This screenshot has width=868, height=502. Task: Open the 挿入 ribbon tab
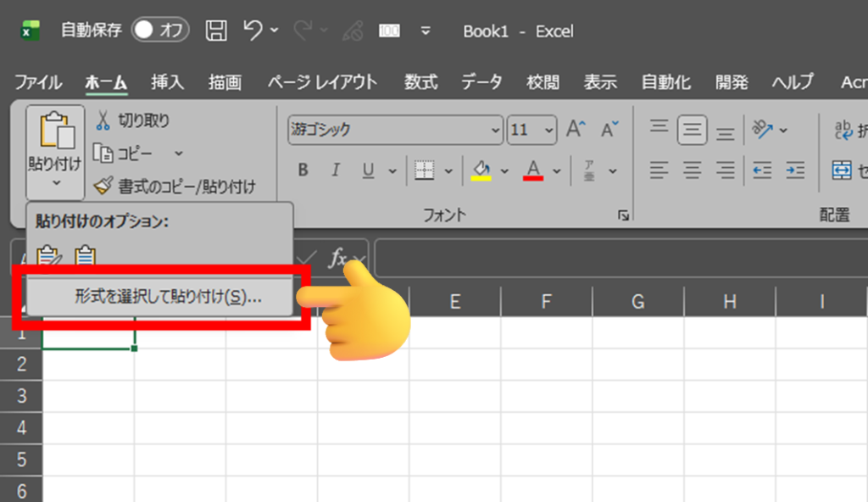(167, 82)
